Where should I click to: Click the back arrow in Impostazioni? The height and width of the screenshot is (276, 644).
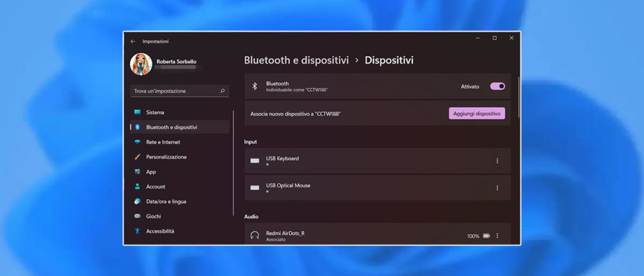(133, 41)
